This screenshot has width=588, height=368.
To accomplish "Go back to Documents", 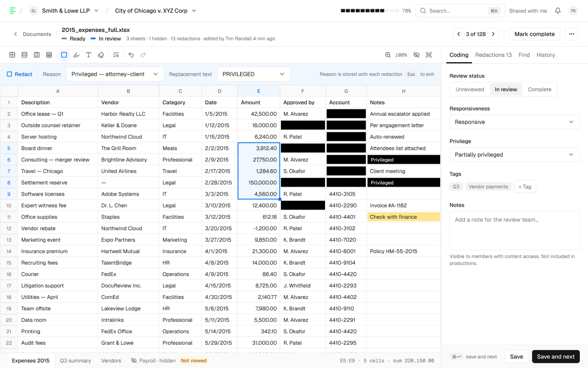I will [32, 34].
